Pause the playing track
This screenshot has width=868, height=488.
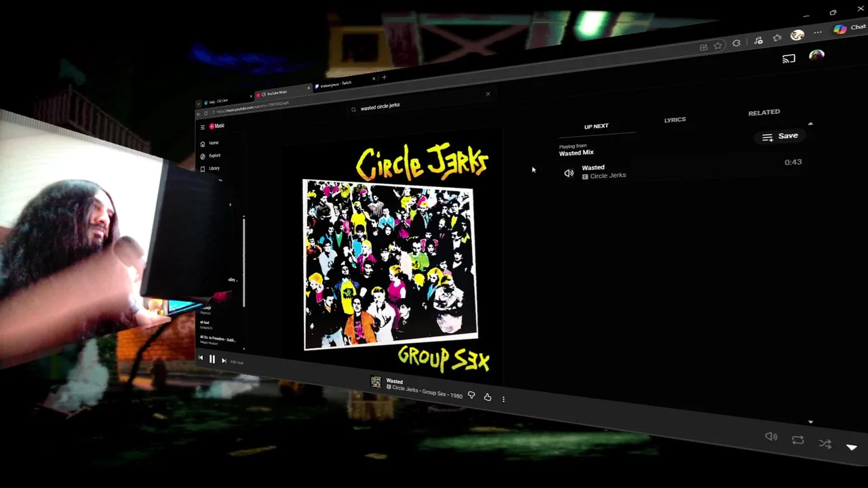212,360
